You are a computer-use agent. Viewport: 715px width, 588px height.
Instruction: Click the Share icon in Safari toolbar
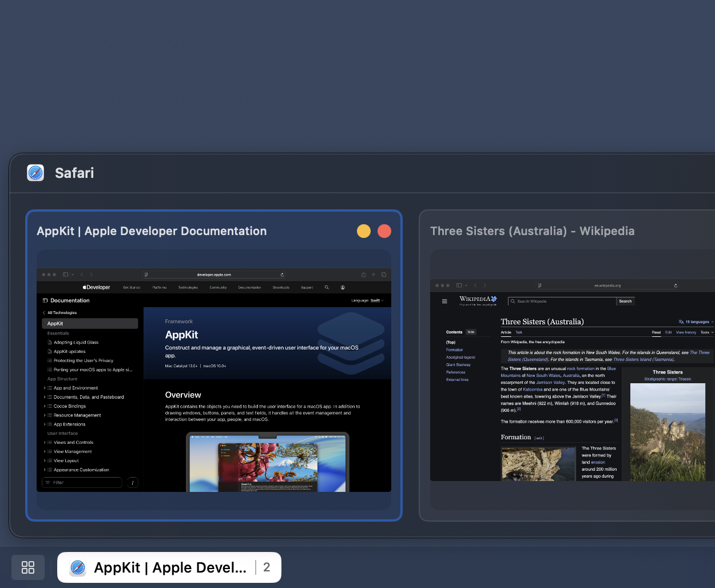click(363, 275)
